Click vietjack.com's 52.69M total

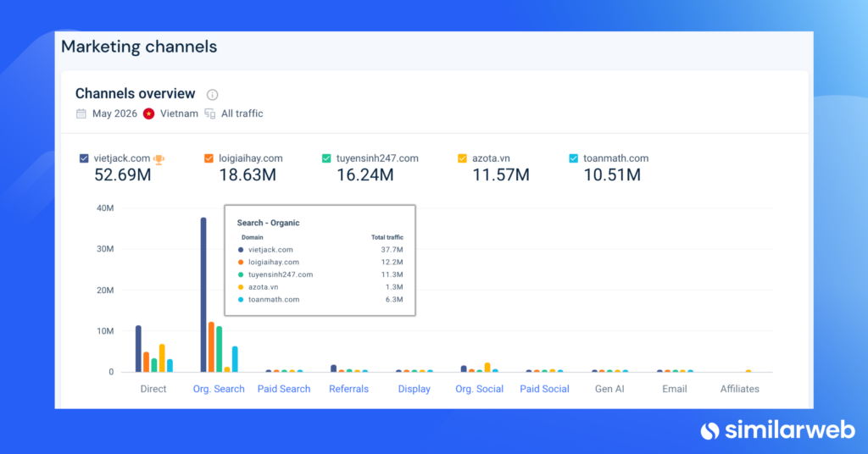pos(122,175)
